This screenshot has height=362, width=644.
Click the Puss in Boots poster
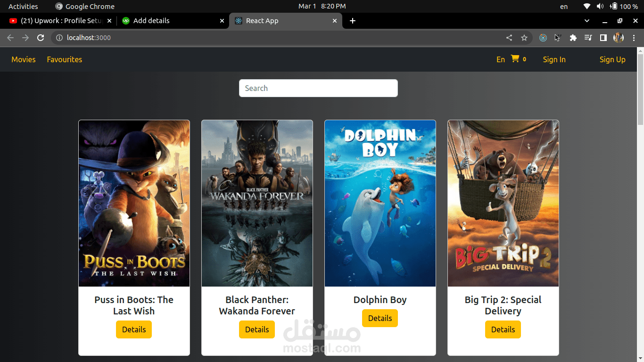click(134, 203)
